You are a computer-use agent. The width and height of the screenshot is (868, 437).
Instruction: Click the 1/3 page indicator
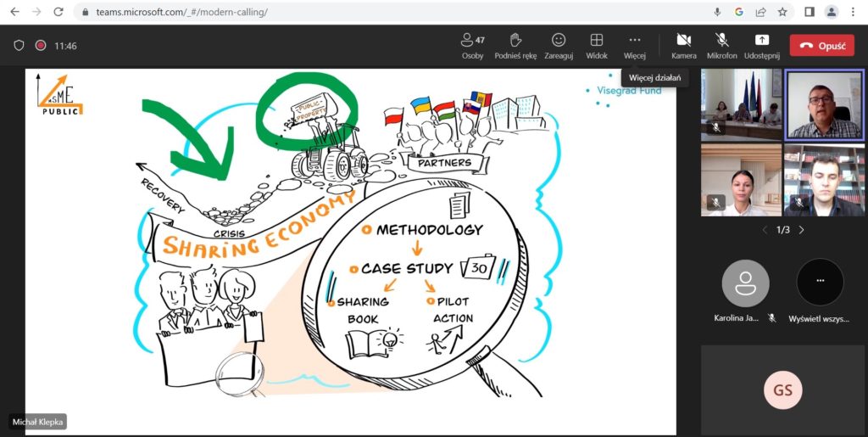tap(782, 230)
